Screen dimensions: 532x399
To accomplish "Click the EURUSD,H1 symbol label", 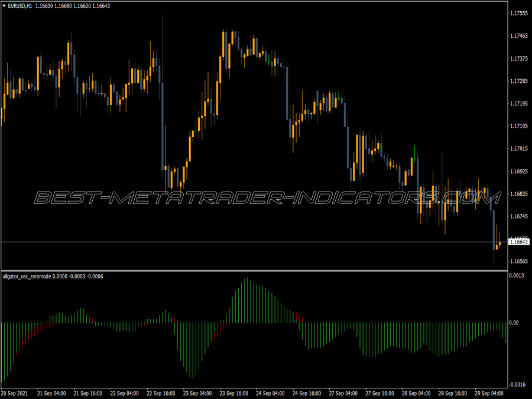I will pyautogui.click(x=20, y=6).
